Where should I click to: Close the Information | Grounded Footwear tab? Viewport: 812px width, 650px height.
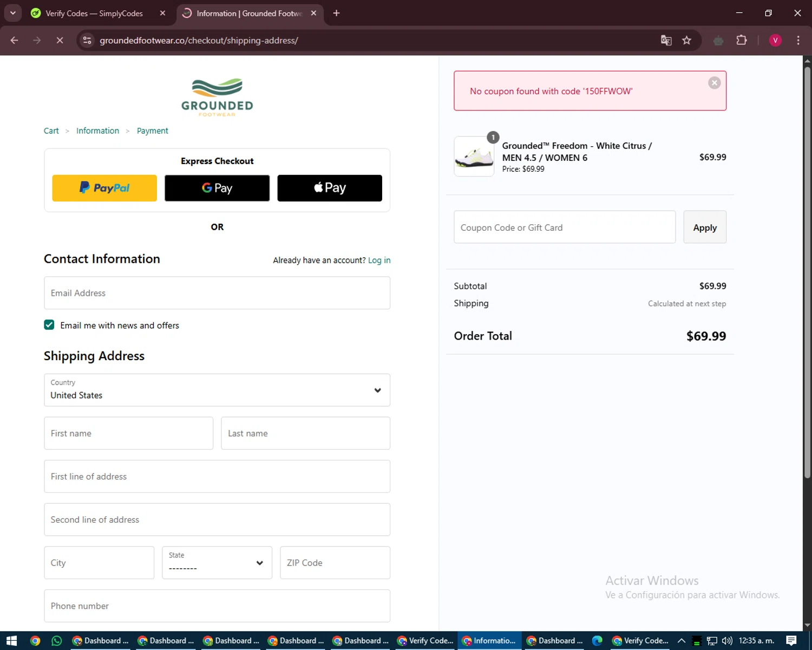click(x=313, y=13)
